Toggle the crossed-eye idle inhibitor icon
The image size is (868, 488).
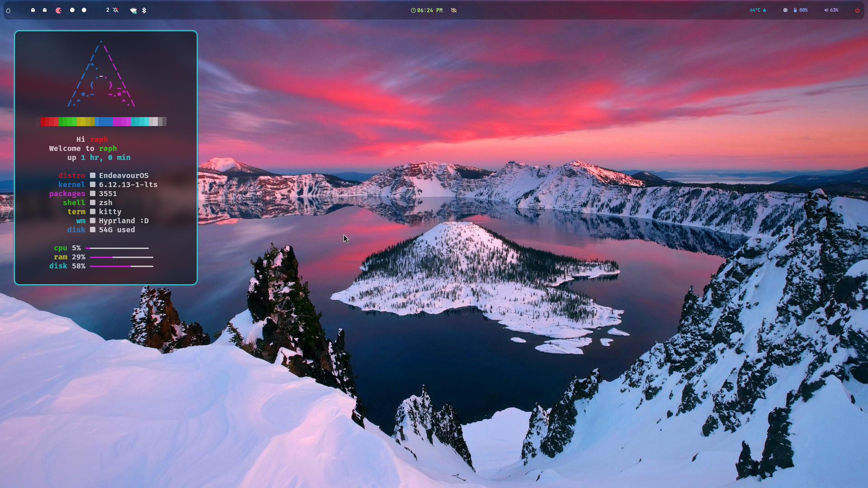[453, 10]
